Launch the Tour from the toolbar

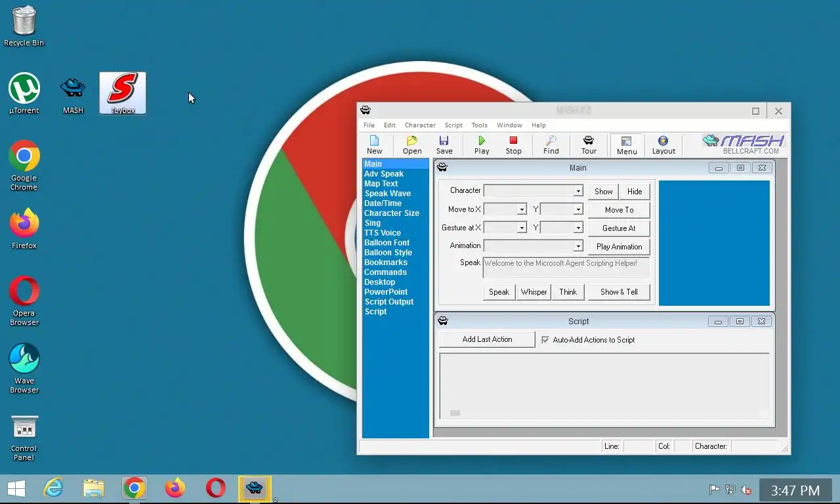tap(589, 145)
